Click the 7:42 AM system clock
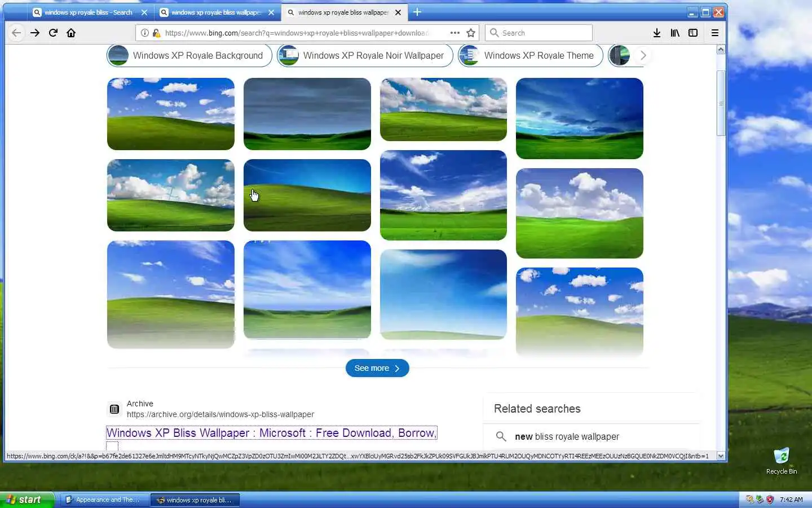The width and height of the screenshot is (812, 508). click(791, 500)
